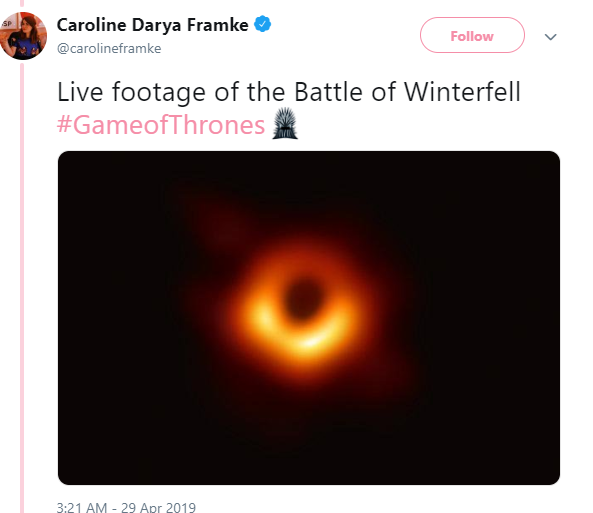Click the words Live footage in the tweet
Viewport: 593px width, 513px height.
tap(131, 92)
